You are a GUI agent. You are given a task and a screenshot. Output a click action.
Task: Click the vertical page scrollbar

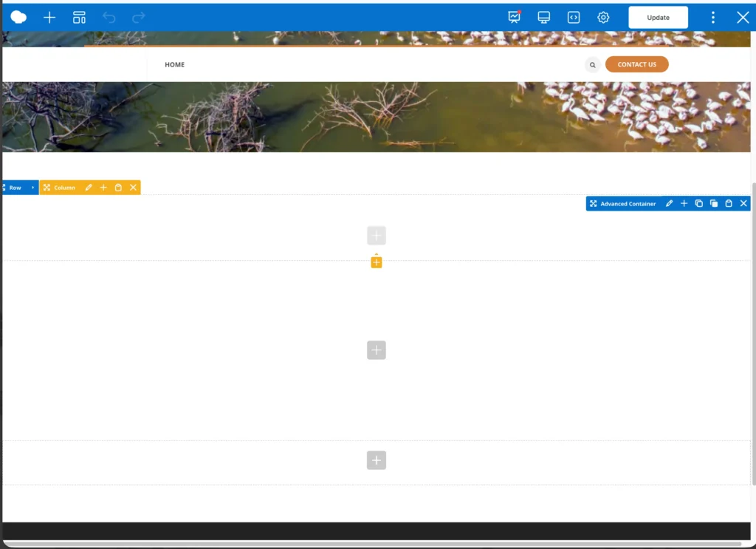753,334
